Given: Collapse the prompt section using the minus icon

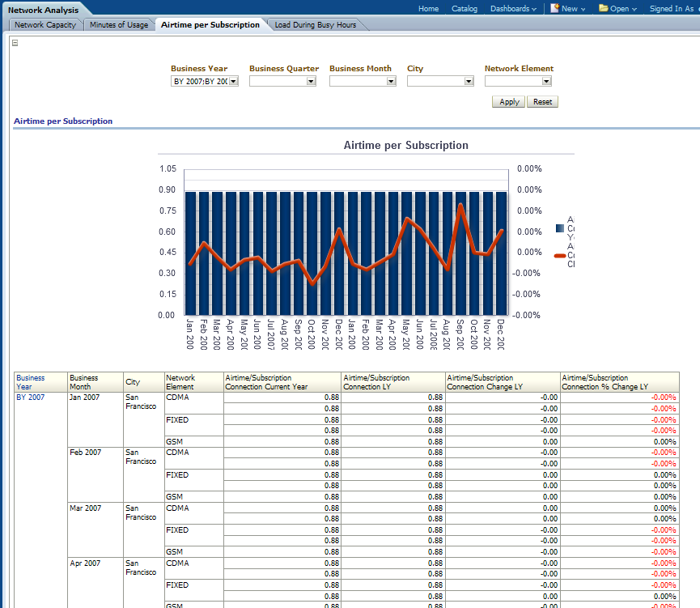Looking at the screenshot, I should pyautogui.click(x=15, y=43).
